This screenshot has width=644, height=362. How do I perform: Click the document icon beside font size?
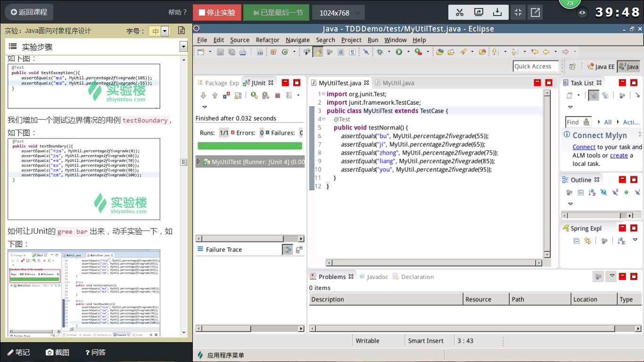pos(181,31)
